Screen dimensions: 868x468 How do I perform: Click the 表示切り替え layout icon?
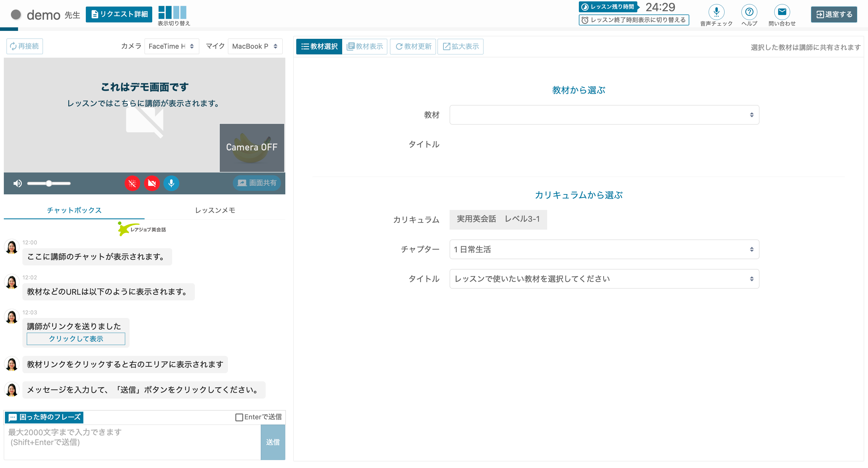tap(172, 13)
